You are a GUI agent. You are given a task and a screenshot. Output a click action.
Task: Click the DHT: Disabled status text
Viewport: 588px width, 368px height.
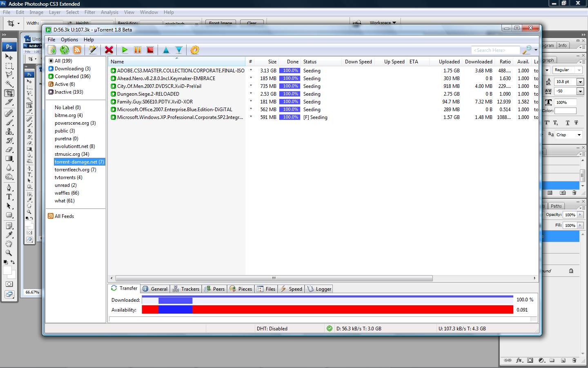pos(272,329)
